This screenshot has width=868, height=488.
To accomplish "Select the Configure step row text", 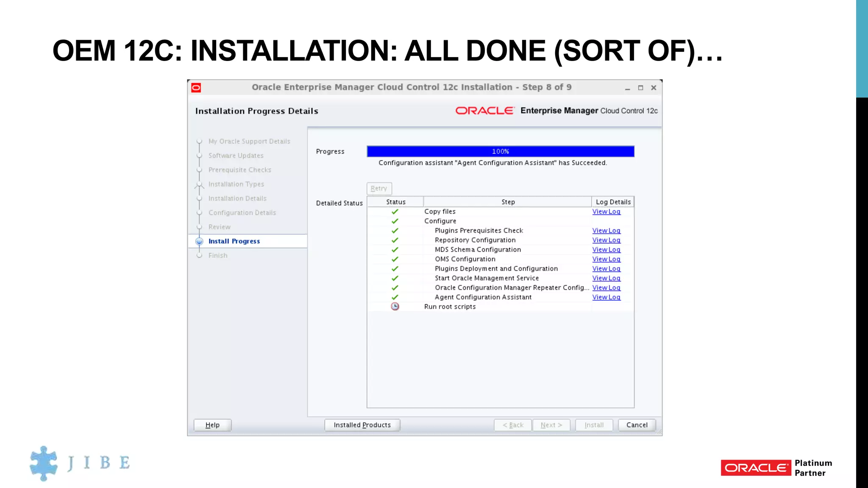I will pos(440,221).
